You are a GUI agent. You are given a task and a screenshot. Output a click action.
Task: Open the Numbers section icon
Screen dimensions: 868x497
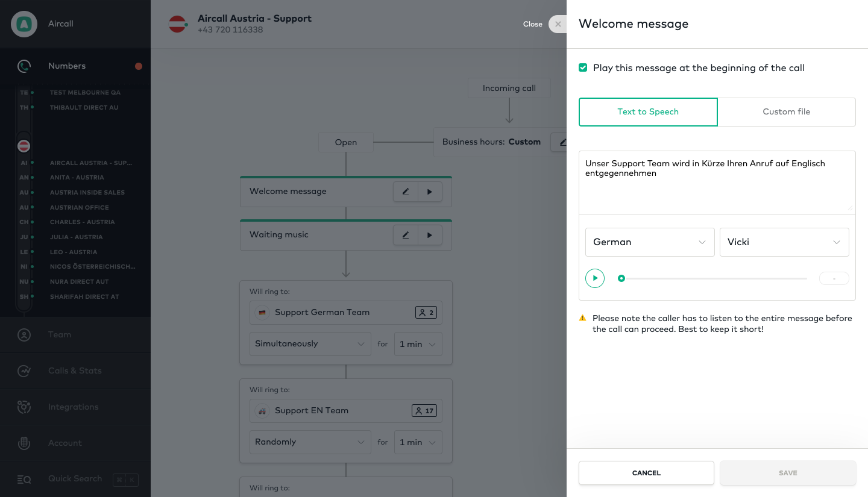[24, 66]
